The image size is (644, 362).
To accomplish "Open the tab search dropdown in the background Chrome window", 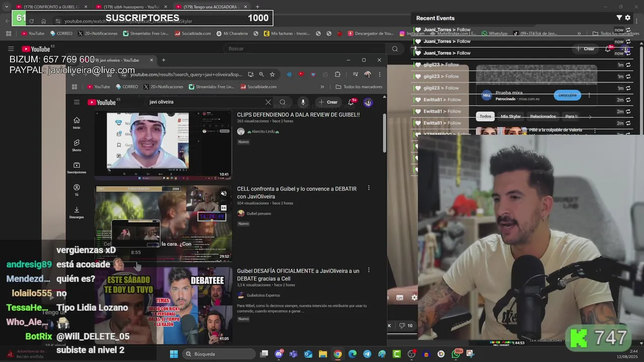I will [x=6, y=7].
